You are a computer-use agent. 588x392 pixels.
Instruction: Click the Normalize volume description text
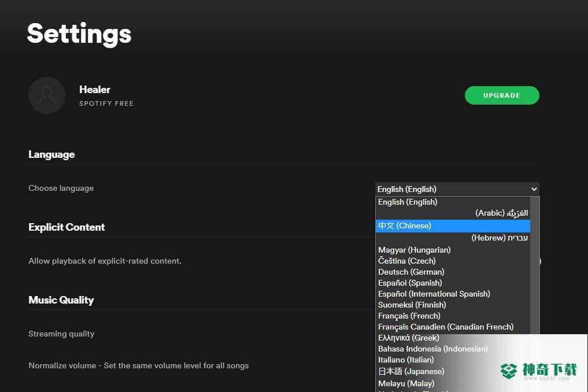click(x=139, y=366)
